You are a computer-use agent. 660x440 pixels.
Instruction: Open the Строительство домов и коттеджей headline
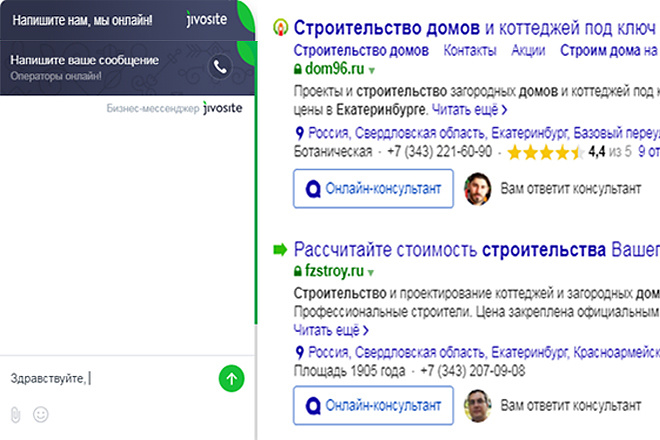(x=476, y=28)
